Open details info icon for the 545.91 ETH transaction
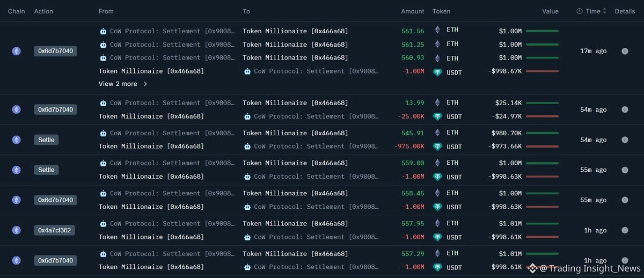644x278 pixels. 625,140
